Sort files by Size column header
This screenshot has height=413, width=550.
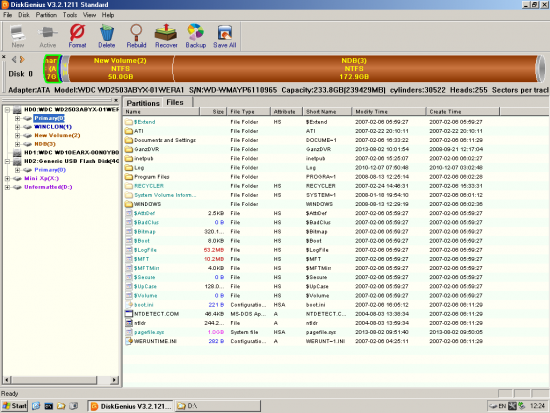pos(214,112)
